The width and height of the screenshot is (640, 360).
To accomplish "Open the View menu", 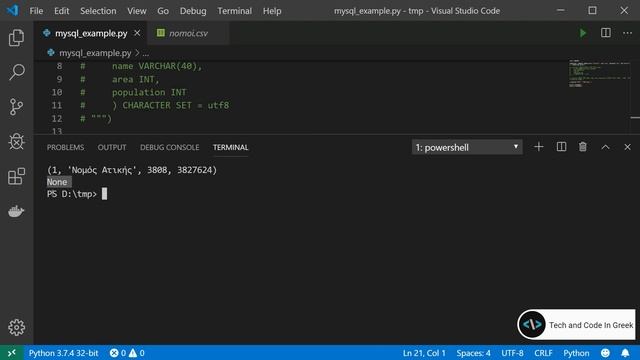I will tap(136, 11).
